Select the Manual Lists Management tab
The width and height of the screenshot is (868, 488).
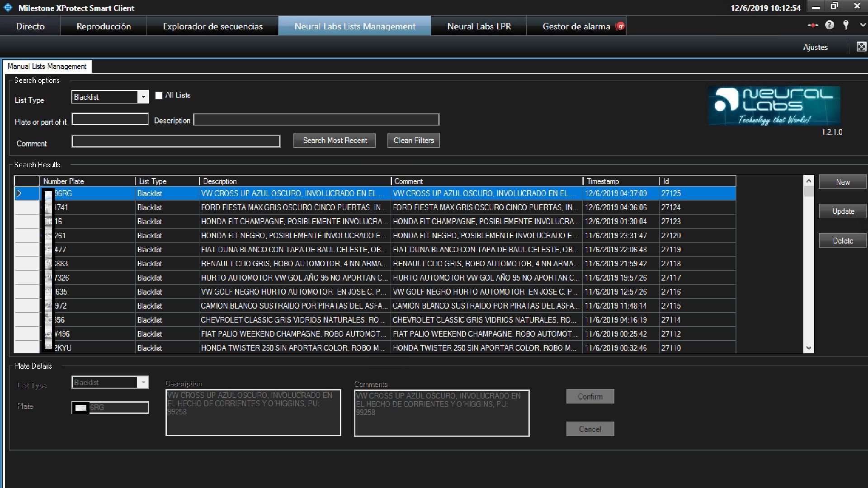tap(47, 66)
